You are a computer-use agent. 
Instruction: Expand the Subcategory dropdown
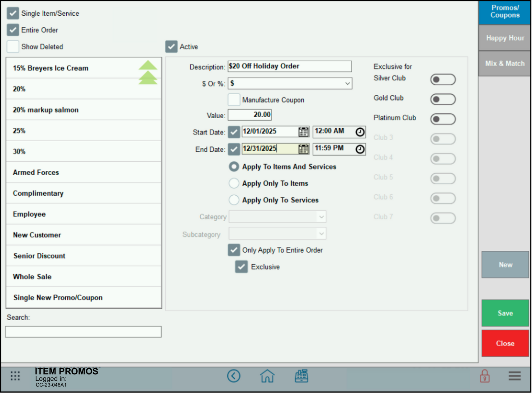277,233
